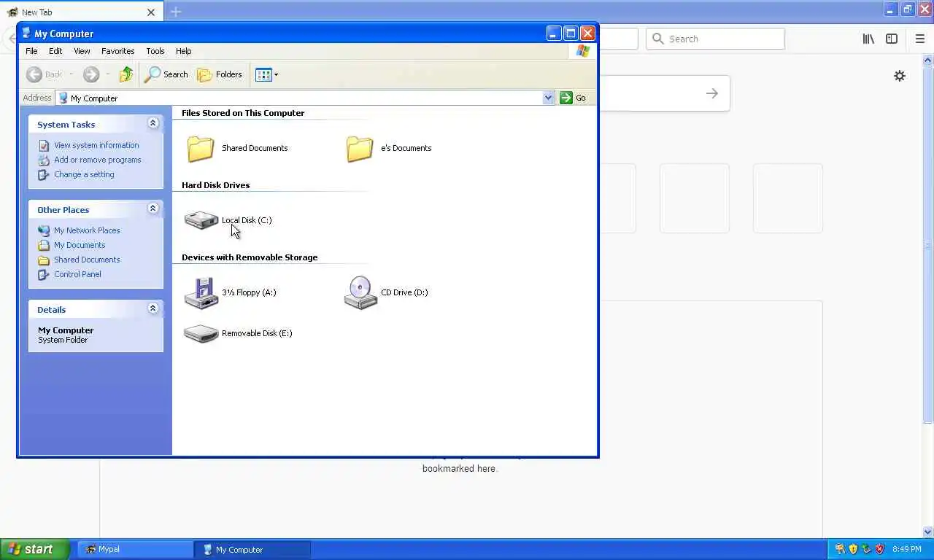
Task: Open the Tools menu
Action: (x=155, y=51)
